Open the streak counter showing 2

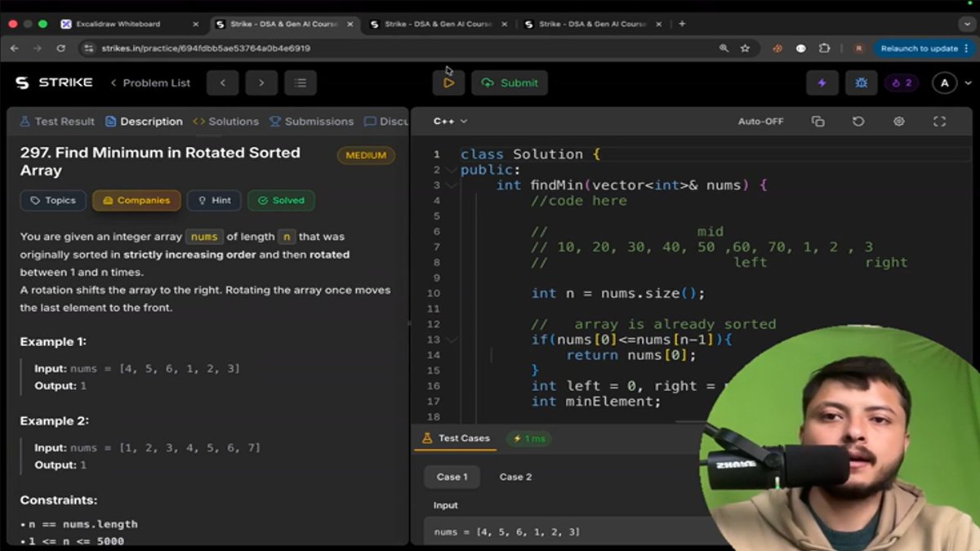click(x=902, y=82)
